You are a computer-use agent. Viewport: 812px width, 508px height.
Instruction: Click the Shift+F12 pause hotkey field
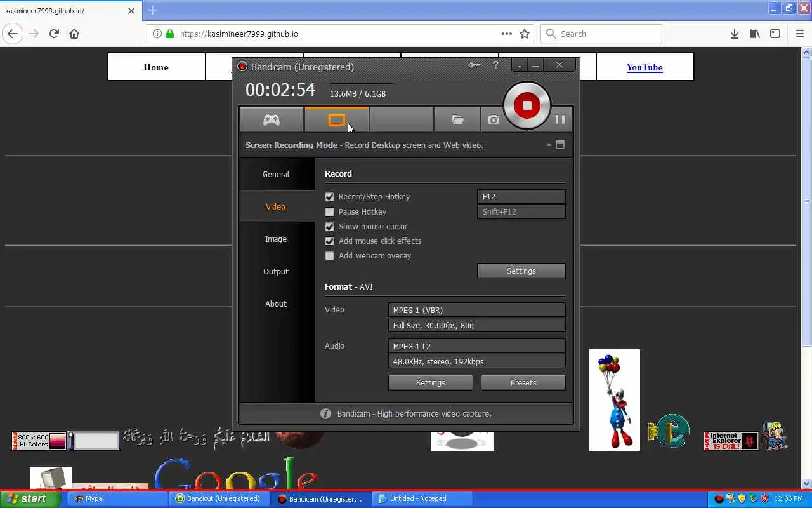pos(521,212)
